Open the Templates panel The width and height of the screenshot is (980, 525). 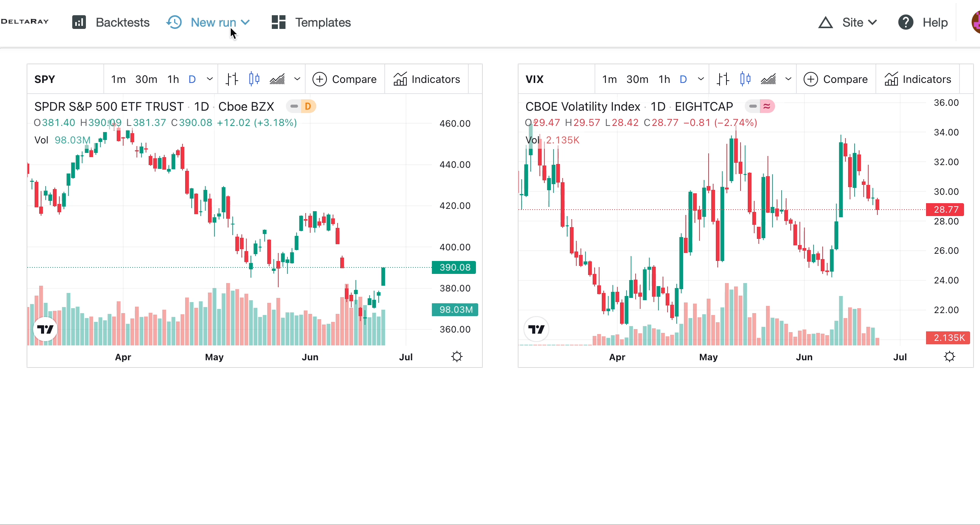point(311,22)
